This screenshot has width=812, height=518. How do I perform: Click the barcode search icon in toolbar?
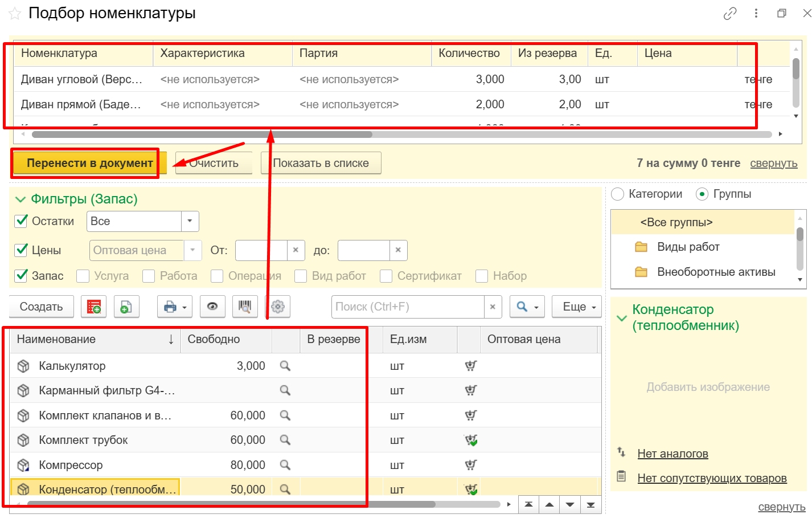click(245, 307)
